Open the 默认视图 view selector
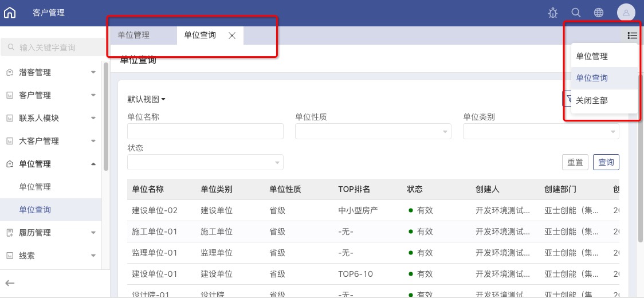Viewport: 644px width, 298px height. click(x=146, y=99)
